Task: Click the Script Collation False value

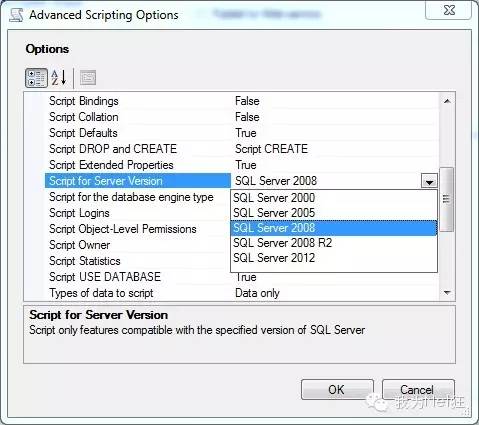Action: 247,117
